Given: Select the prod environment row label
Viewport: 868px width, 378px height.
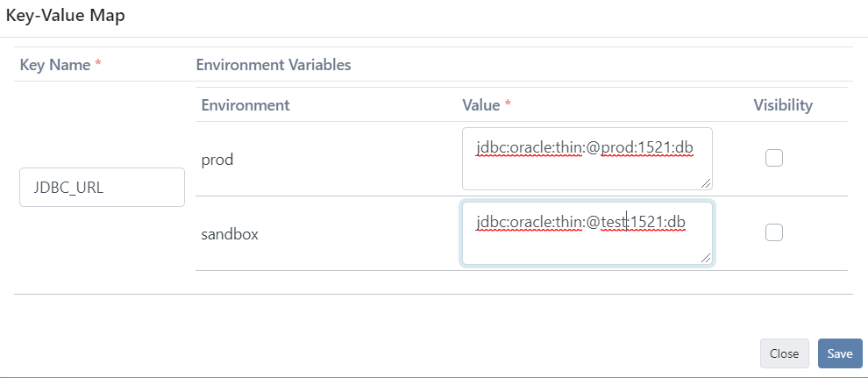Looking at the screenshot, I should 217,160.
